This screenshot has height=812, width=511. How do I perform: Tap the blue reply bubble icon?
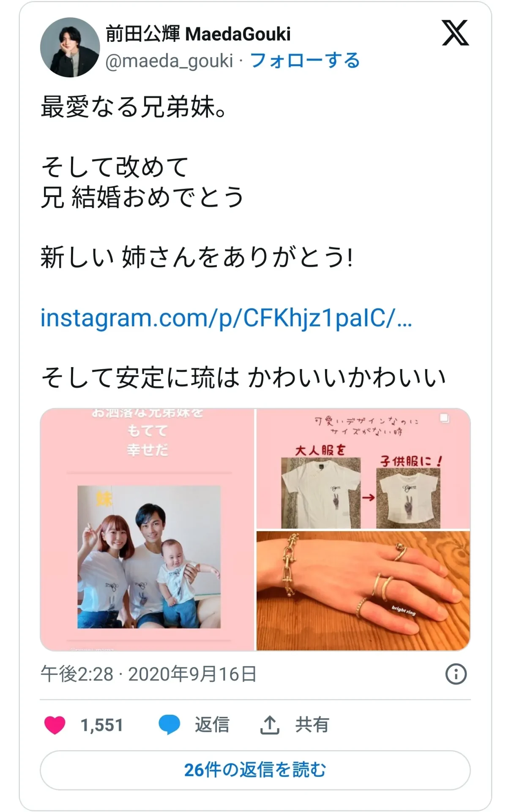169,725
